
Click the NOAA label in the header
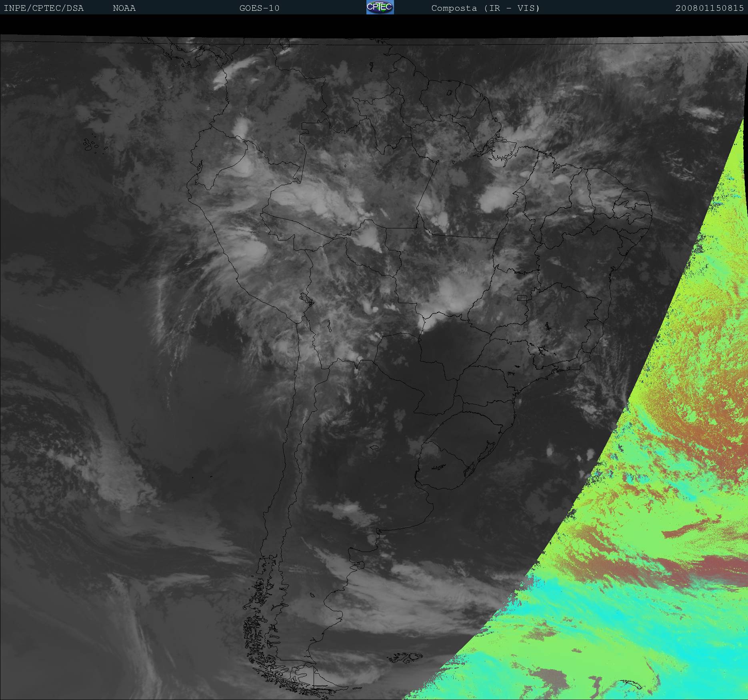[x=124, y=8]
